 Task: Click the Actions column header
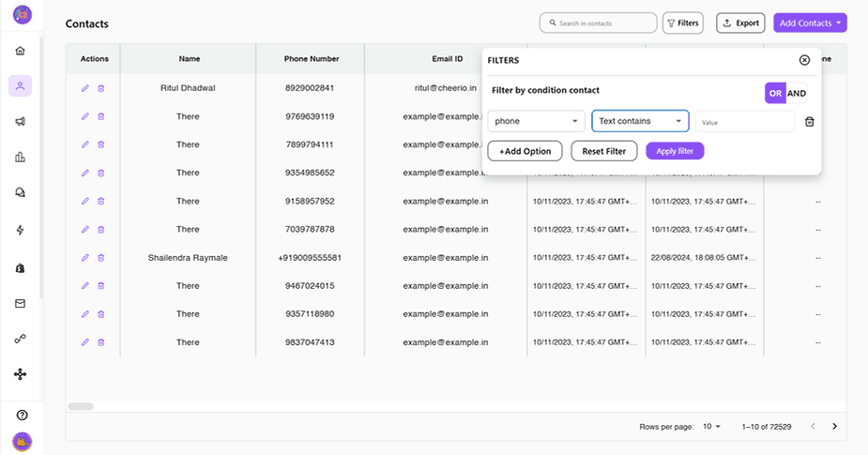tap(94, 59)
